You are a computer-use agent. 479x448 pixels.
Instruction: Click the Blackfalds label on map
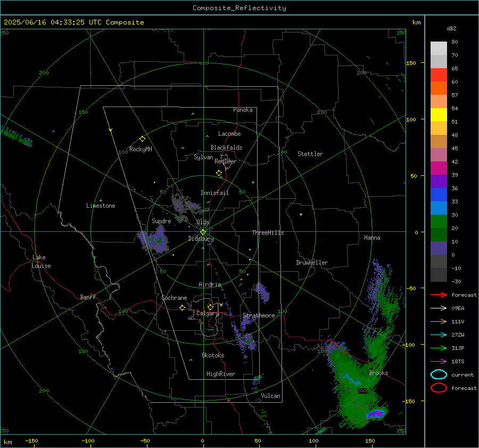coord(226,148)
